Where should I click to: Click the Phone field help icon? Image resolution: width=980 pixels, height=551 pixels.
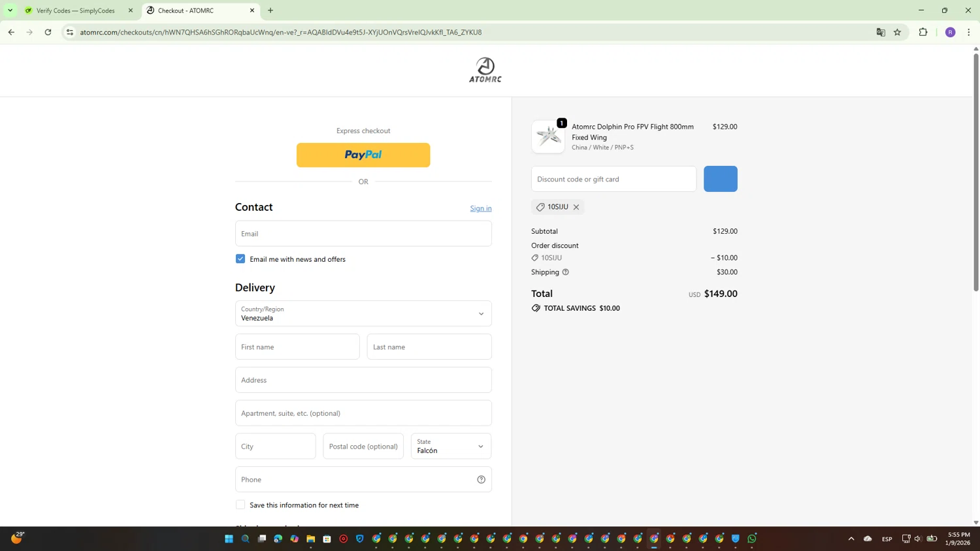481,480
